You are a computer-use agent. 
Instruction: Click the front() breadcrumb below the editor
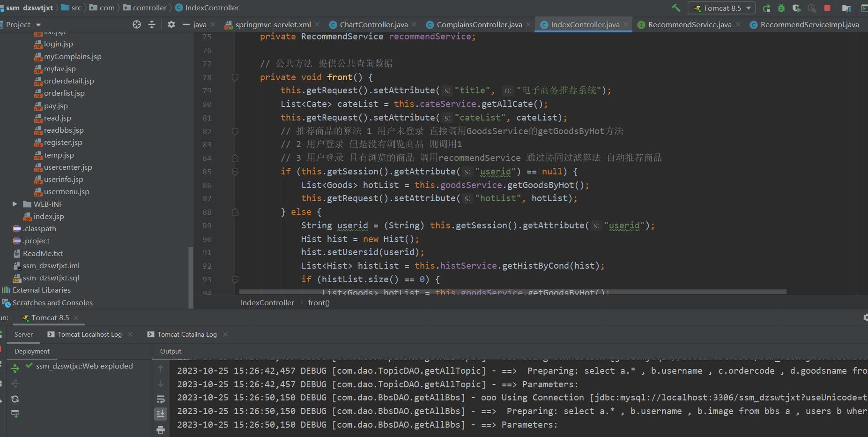point(319,303)
